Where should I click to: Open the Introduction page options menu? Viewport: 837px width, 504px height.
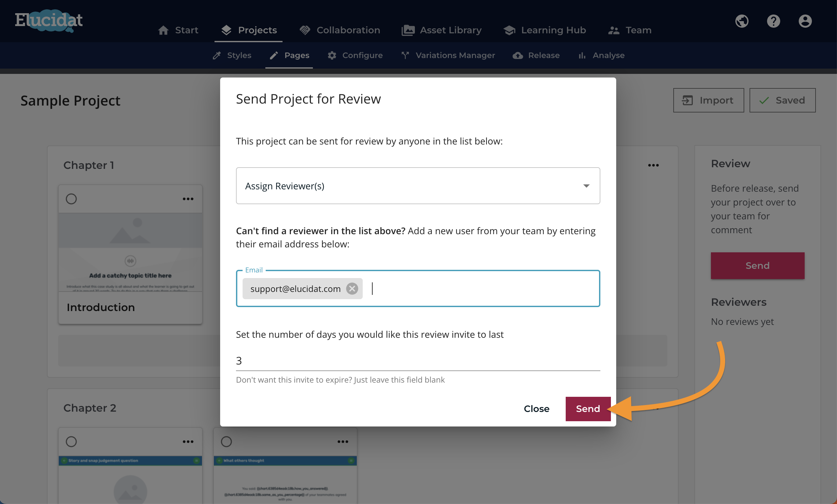click(x=188, y=199)
